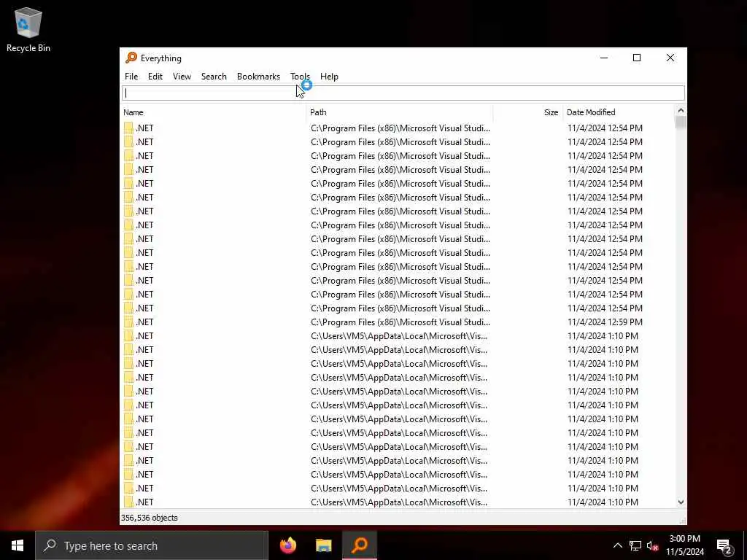Viewport: 747px width, 560px height.
Task: Select .NET name in the 12:59 PM row
Action: pos(144,322)
